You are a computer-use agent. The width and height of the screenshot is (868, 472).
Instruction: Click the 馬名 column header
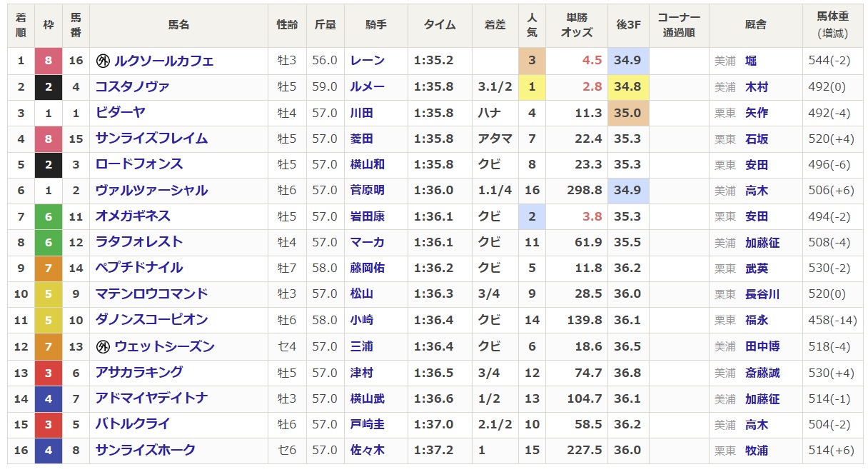point(178,24)
